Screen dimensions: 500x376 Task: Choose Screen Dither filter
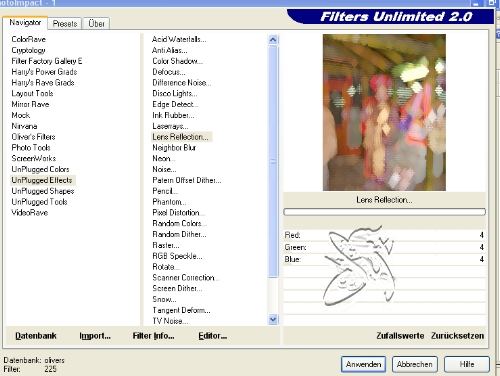177,289
